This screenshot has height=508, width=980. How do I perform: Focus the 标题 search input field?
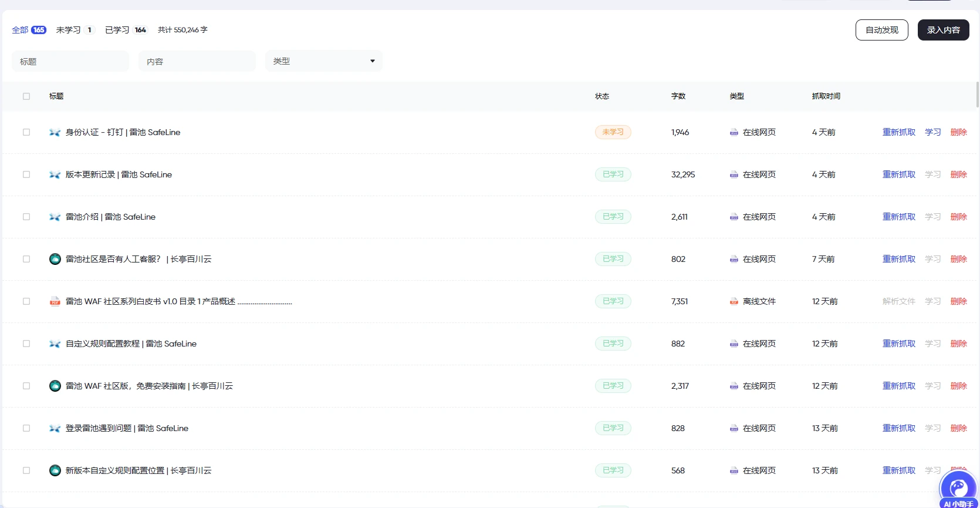click(x=70, y=61)
